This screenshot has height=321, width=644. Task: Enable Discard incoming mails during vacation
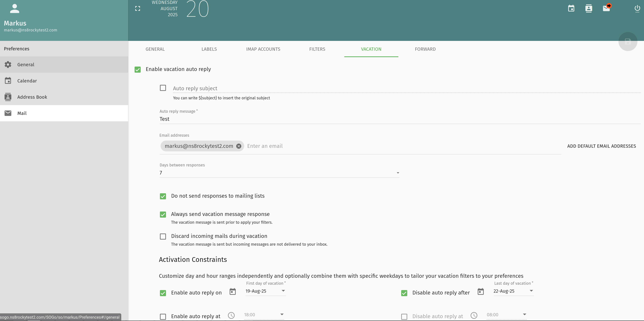[163, 236]
